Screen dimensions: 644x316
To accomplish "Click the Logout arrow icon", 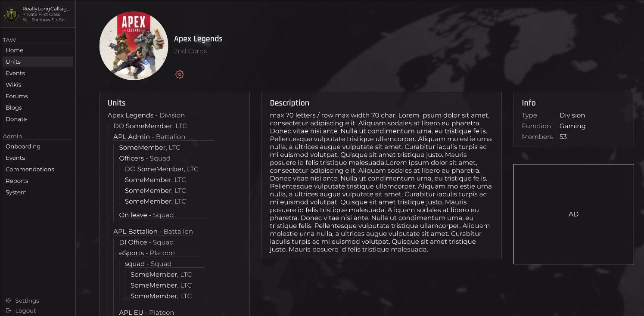I will [9, 310].
